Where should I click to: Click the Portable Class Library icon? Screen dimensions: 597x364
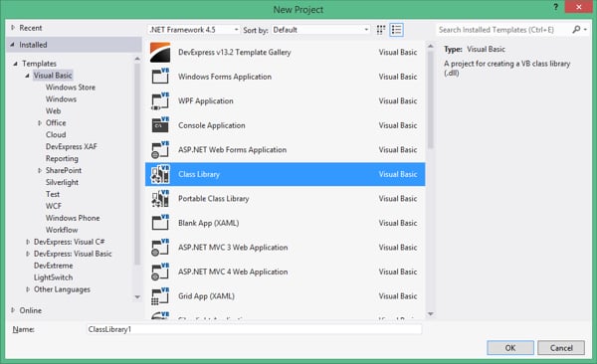160,198
